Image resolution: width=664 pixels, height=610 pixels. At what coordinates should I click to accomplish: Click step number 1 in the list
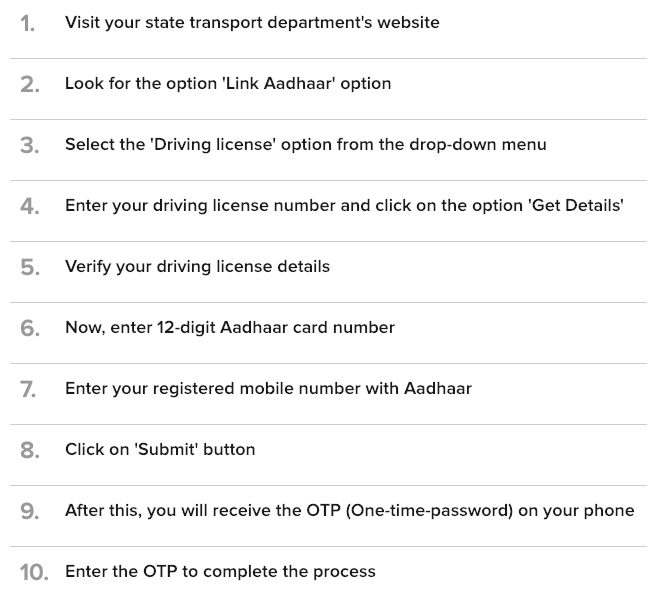28,23
